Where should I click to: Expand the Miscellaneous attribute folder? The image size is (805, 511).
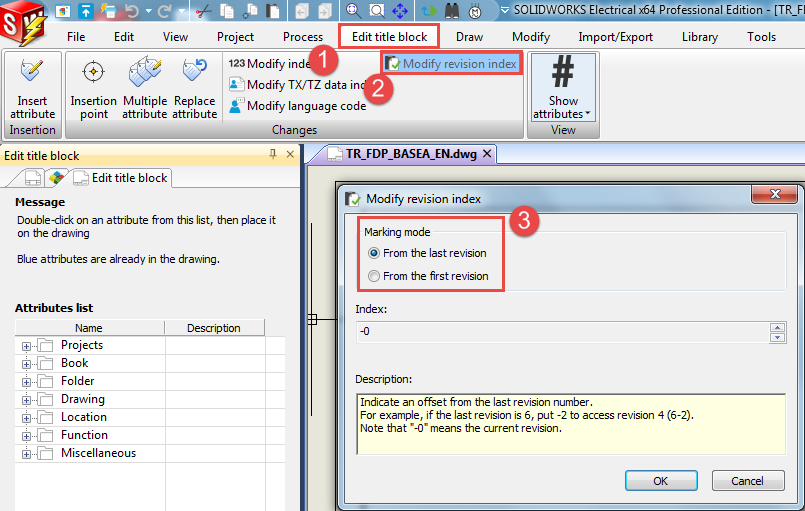(x=26, y=454)
